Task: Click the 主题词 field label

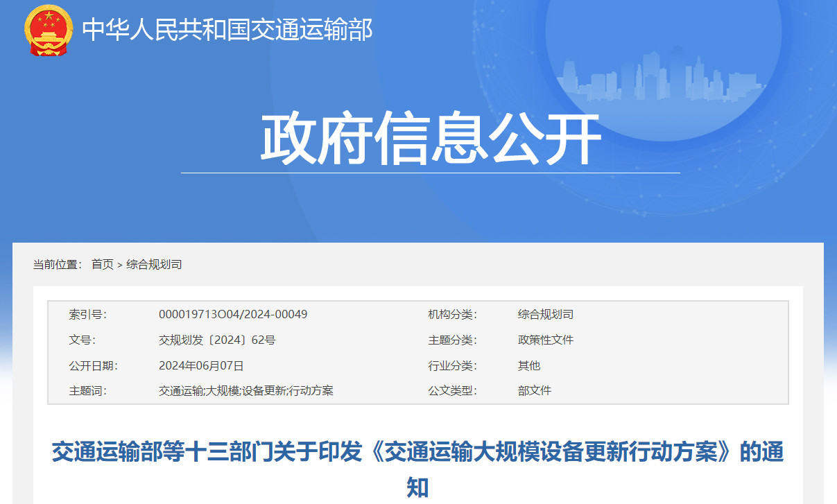Action: (88, 390)
